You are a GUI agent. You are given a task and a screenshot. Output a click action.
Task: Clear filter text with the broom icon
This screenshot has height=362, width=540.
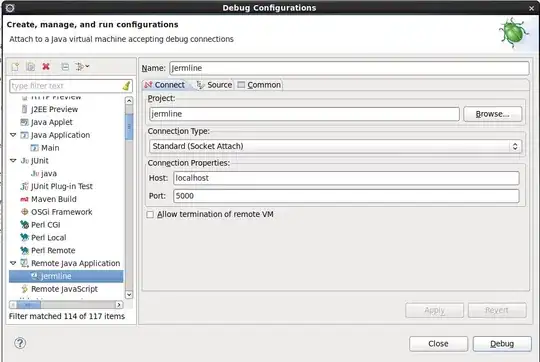pyautogui.click(x=126, y=86)
